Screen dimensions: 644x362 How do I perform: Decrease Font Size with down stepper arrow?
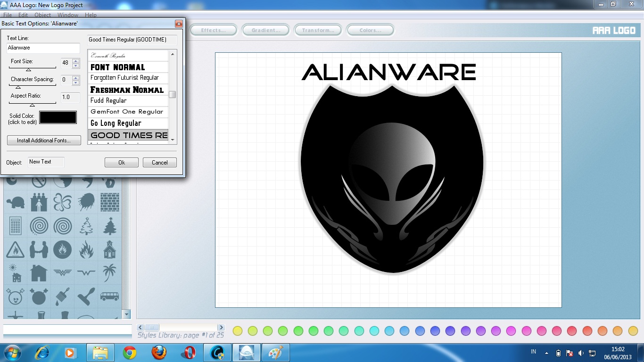pyautogui.click(x=76, y=65)
